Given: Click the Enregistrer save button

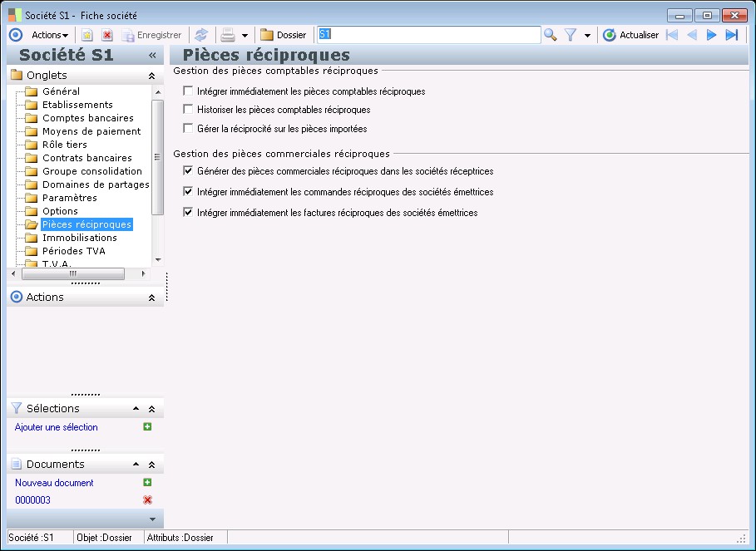Looking at the screenshot, I should [151, 35].
